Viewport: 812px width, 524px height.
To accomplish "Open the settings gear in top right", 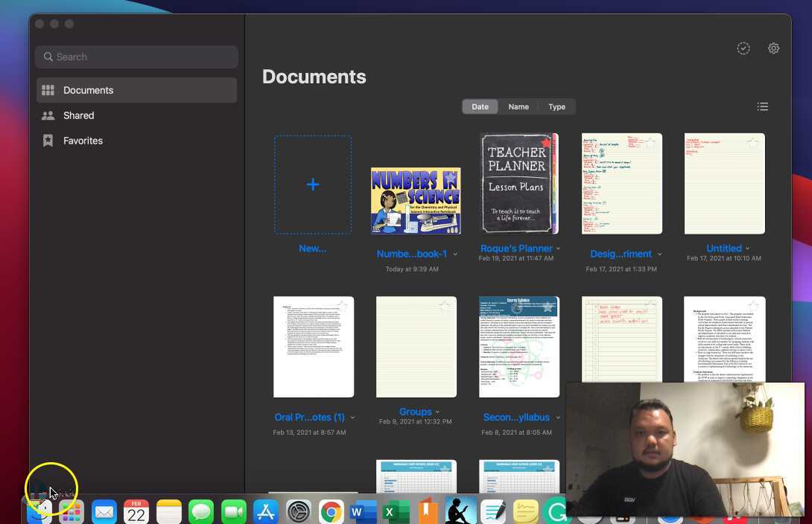I will point(773,48).
